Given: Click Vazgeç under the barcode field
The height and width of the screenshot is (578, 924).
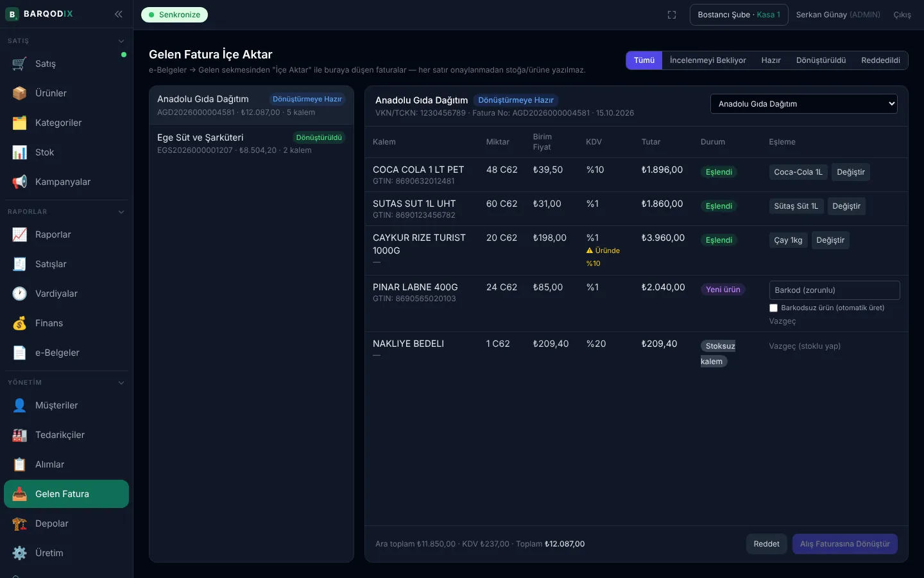Looking at the screenshot, I should 782,321.
